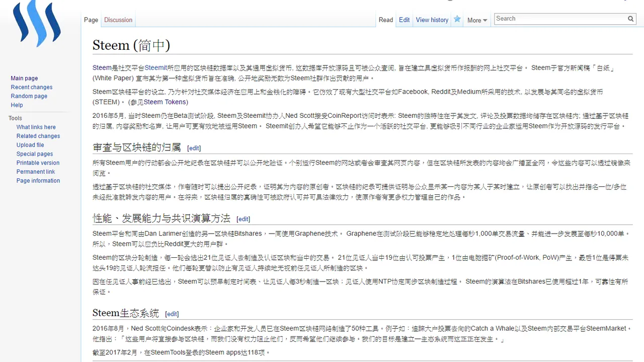Focus the Search input field
Viewport: 644px width, 362px height.
560,19
